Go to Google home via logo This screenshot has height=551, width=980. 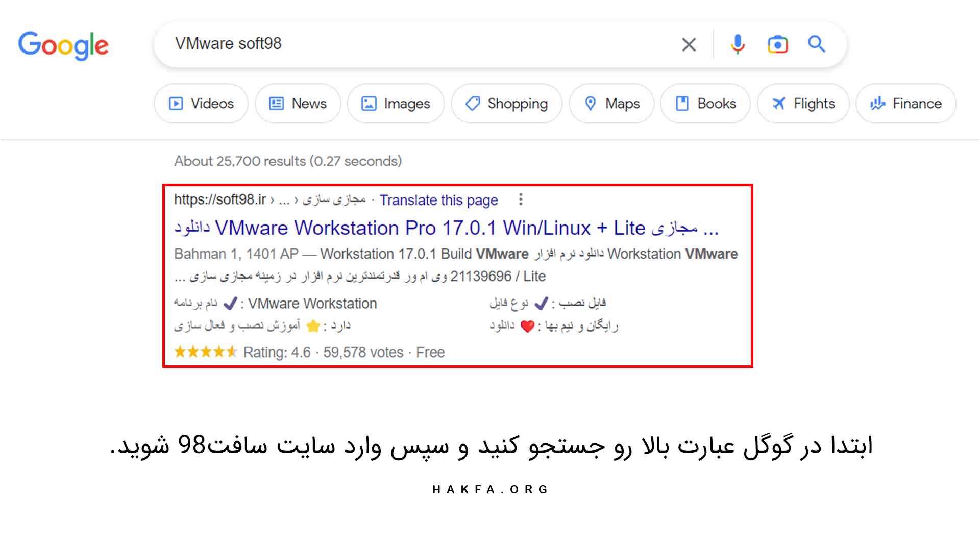[63, 45]
